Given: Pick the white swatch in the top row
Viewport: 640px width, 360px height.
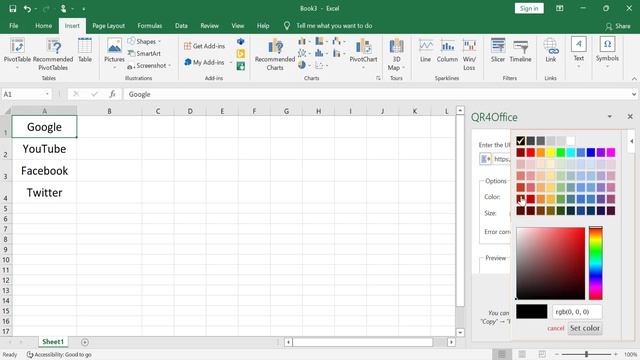Looking at the screenshot, I should coord(571,141).
